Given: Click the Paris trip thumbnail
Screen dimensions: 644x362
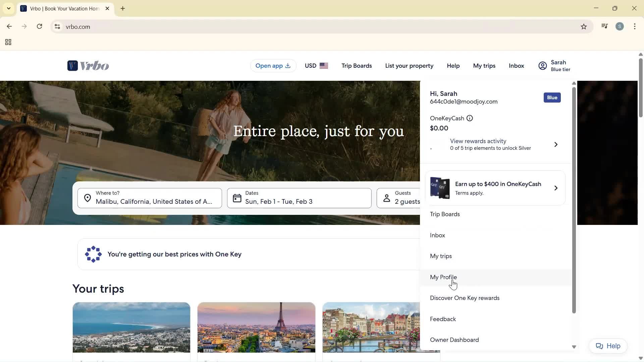Looking at the screenshot, I should point(256,327).
